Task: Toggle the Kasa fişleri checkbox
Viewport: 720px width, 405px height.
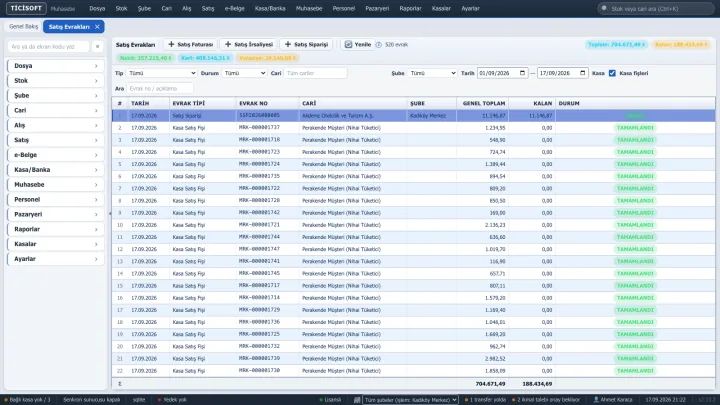Action: click(x=612, y=73)
